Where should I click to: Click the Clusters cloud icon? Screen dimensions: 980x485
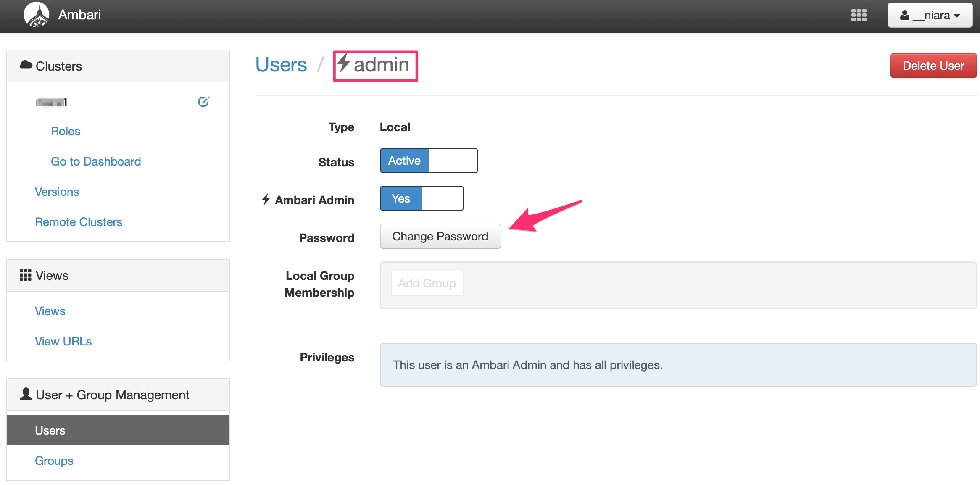[26, 65]
